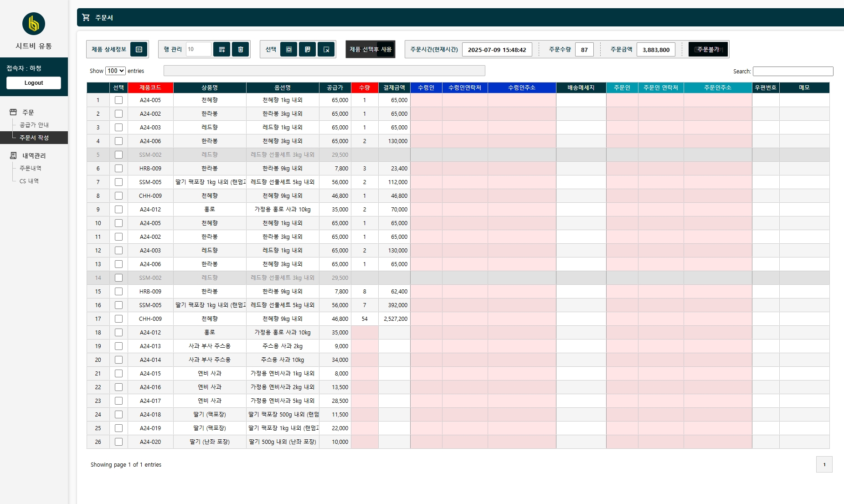The width and height of the screenshot is (844, 504).
Task: Click the select all icon in 선택 group
Action: click(288, 49)
